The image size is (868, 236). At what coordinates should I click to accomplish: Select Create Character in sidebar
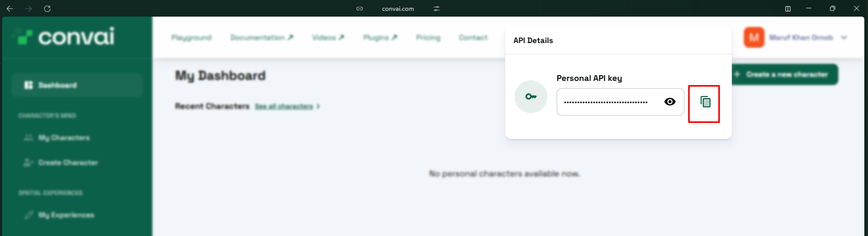(68, 163)
